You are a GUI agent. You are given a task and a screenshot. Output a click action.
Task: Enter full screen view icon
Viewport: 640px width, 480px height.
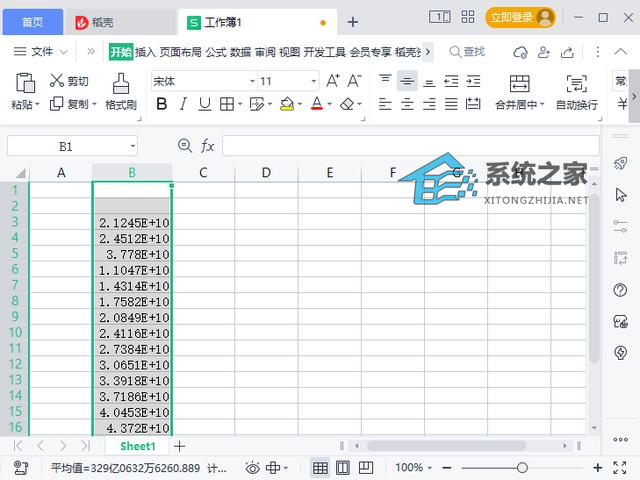pos(620,468)
